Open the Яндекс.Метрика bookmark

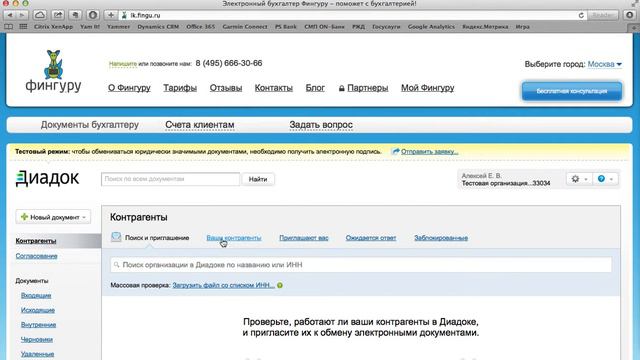485,27
